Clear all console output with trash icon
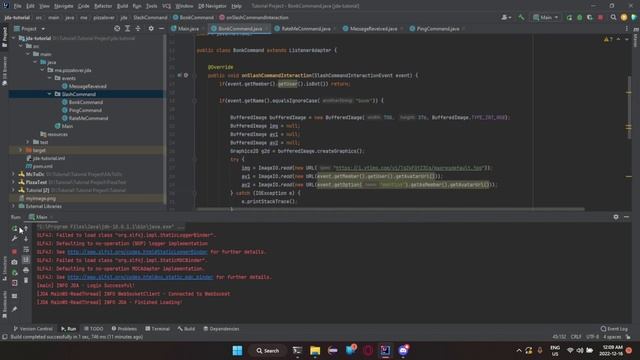Viewport: 640px width, 360px height. [26, 280]
